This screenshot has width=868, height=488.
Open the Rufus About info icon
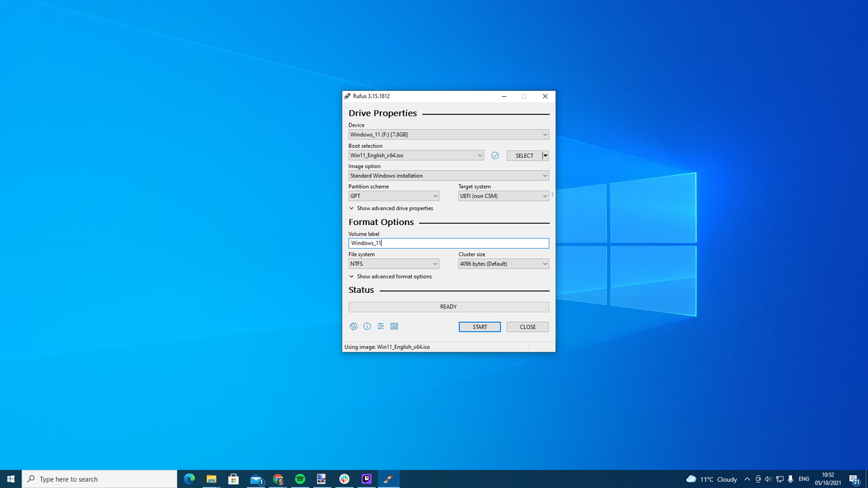(x=367, y=326)
